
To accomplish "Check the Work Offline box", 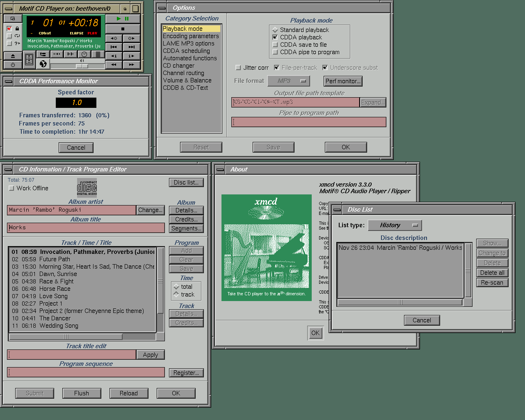I will coord(11,188).
